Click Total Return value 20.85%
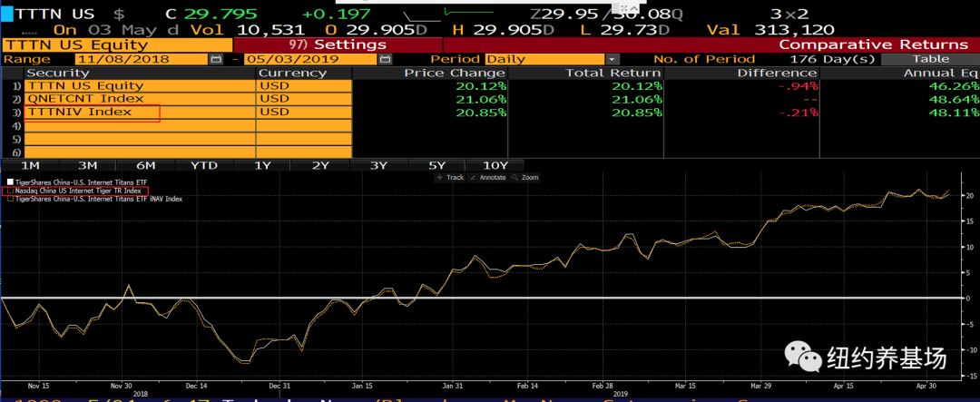The width and height of the screenshot is (980, 402). point(636,112)
